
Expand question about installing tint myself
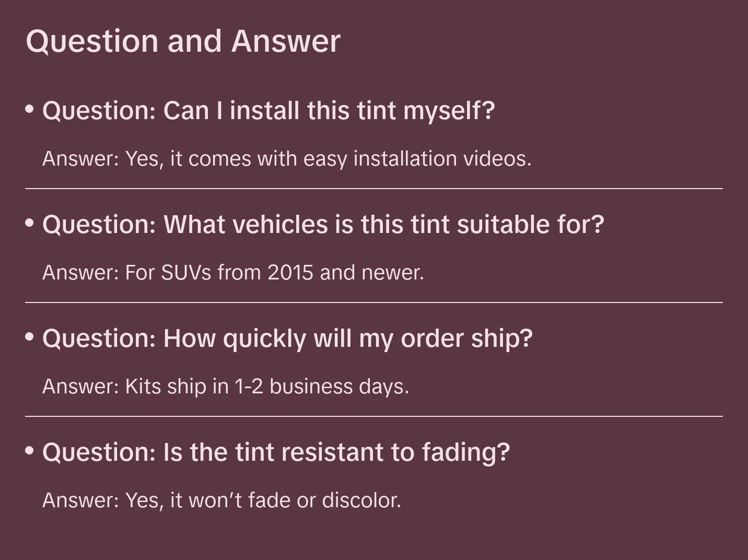(x=268, y=111)
